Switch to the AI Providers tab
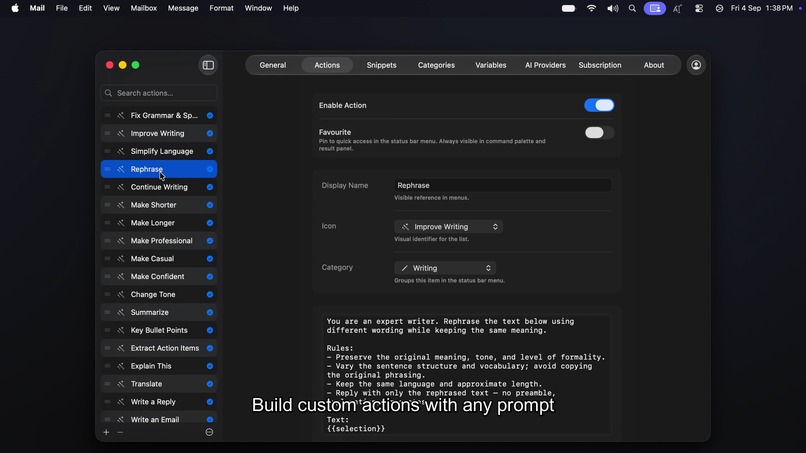This screenshot has height=453, width=806. pyautogui.click(x=545, y=65)
